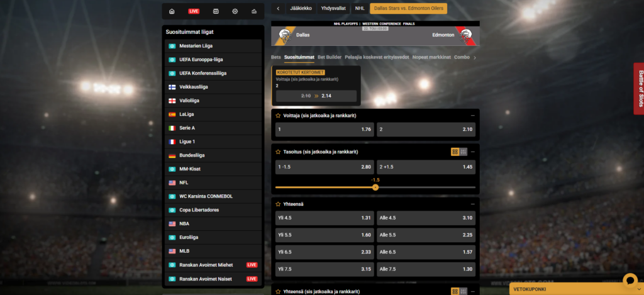
Task: Open Copa Libertadores
Action: coord(213,210)
